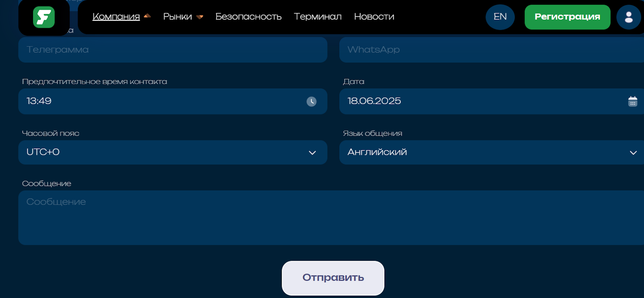Screen dimensions: 644x298
Task: Open the Компания menu
Action: click(116, 16)
